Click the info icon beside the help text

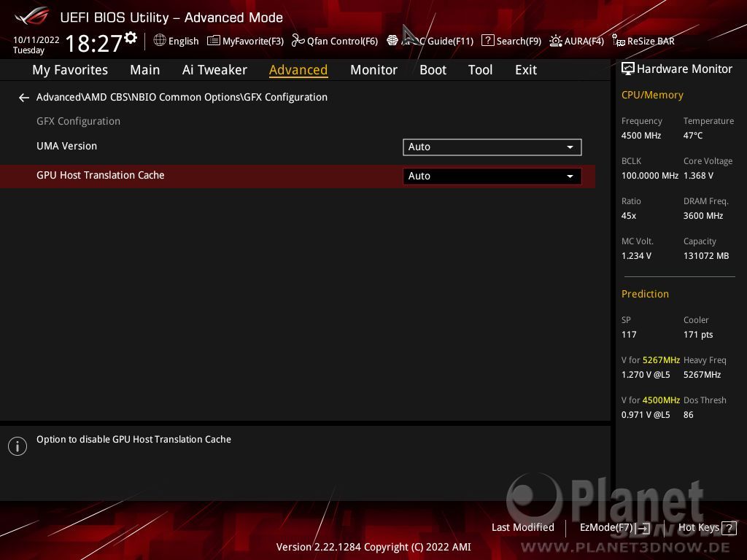[18, 446]
